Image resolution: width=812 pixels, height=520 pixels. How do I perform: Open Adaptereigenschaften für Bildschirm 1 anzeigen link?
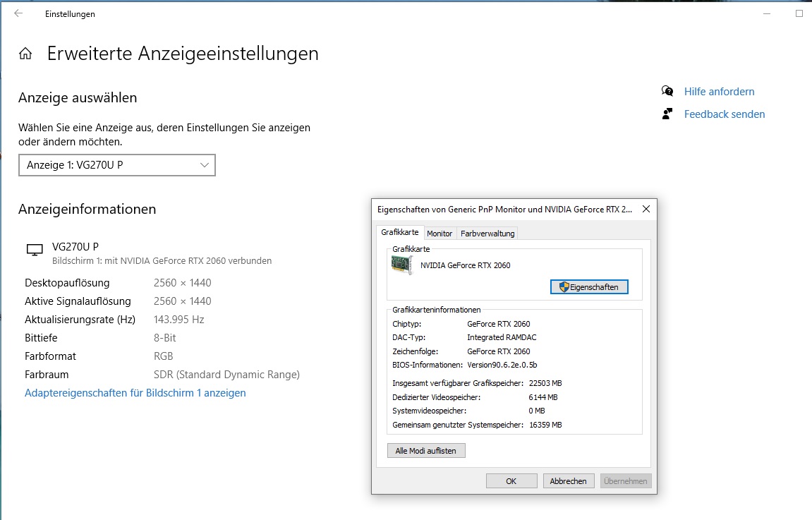(x=135, y=393)
